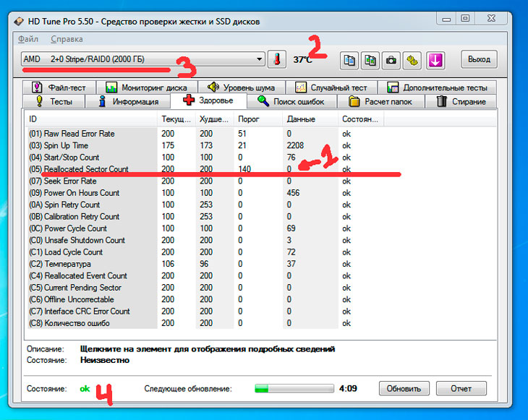Open the drive selection dropdown AMD 2+0 Stripe
This screenshot has height=420, width=528.
[x=142, y=59]
